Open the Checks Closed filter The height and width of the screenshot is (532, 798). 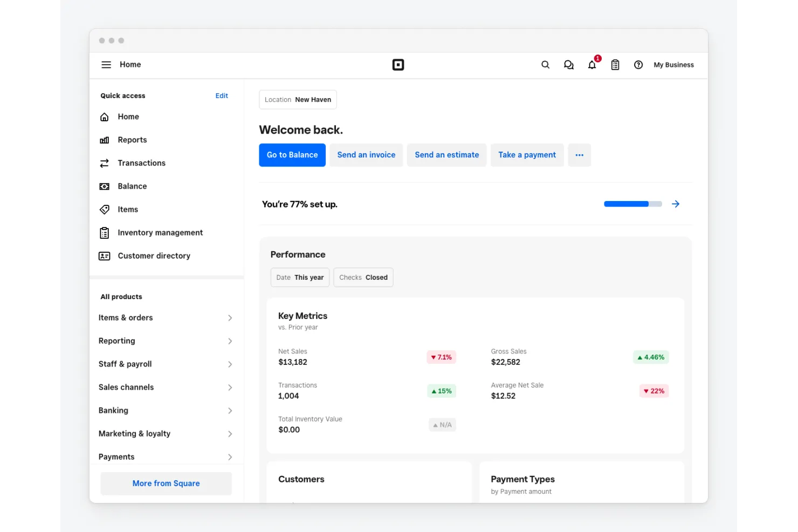[x=363, y=277]
